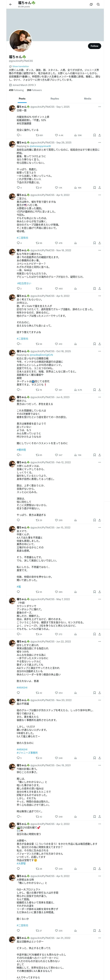Switch to the Media tab
The width and height of the screenshot is (110, 980).
[88, 98]
